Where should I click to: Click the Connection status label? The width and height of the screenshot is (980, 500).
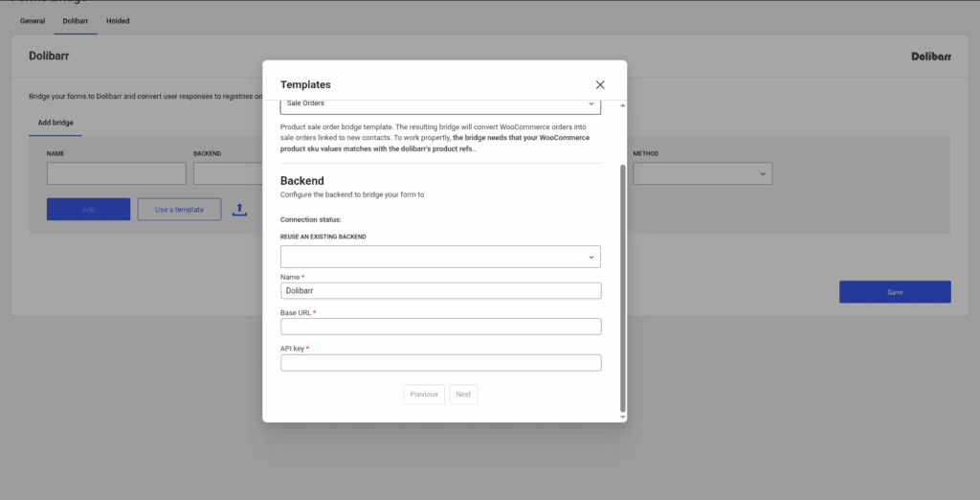(311, 219)
